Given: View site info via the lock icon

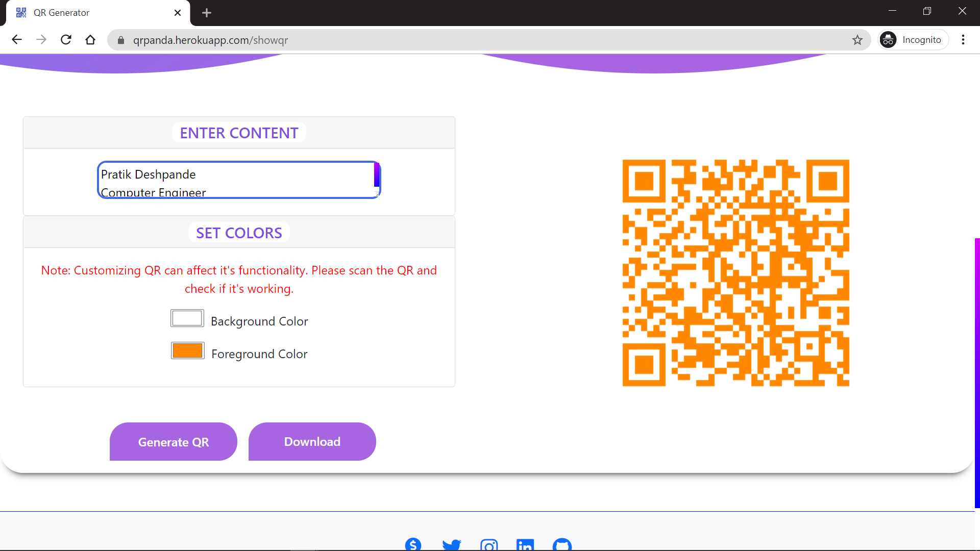Looking at the screenshot, I should [x=121, y=40].
